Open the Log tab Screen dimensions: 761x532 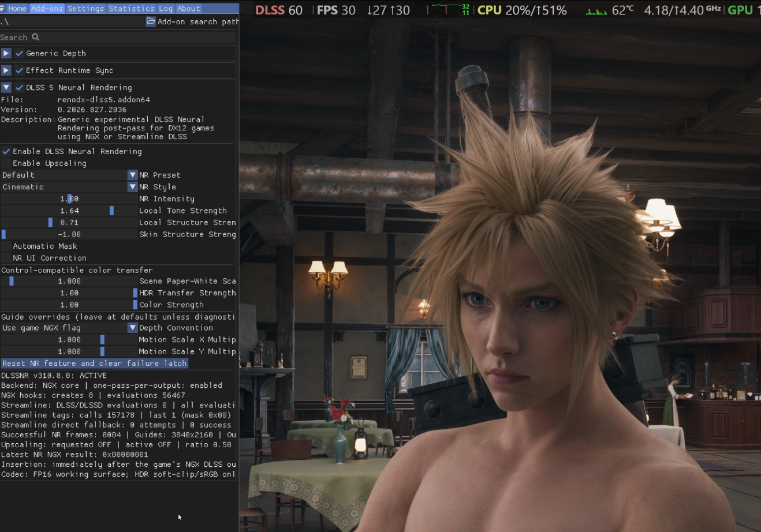tap(166, 9)
